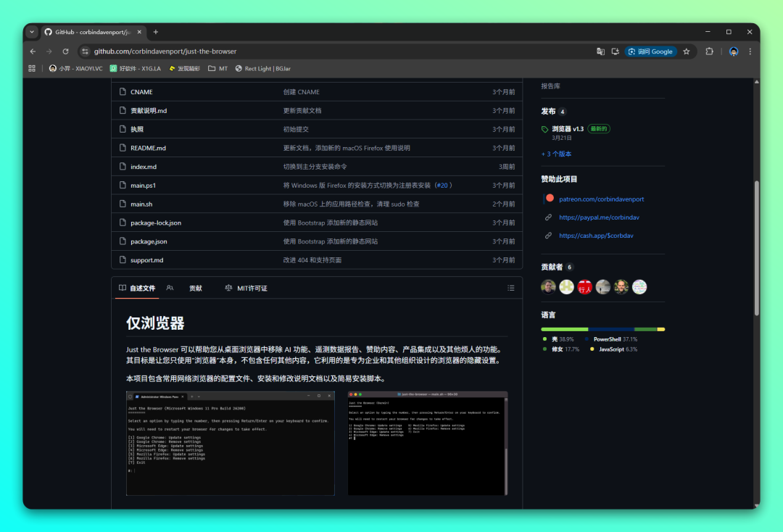Open the Windows terminal screenshot in the README
The height and width of the screenshot is (532, 783).
[230, 442]
